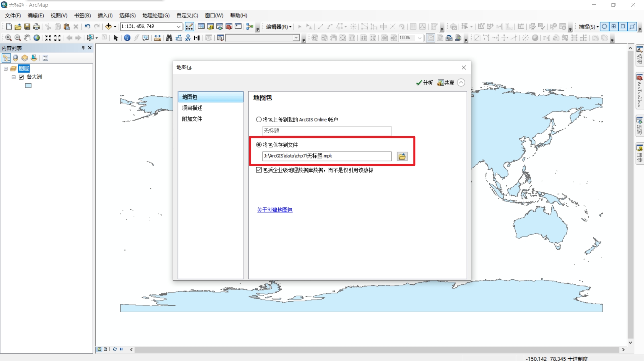The height and width of the screenshot is (361, 644).
Task: Open the 文件(F) menu
Action: pos(13,15)
